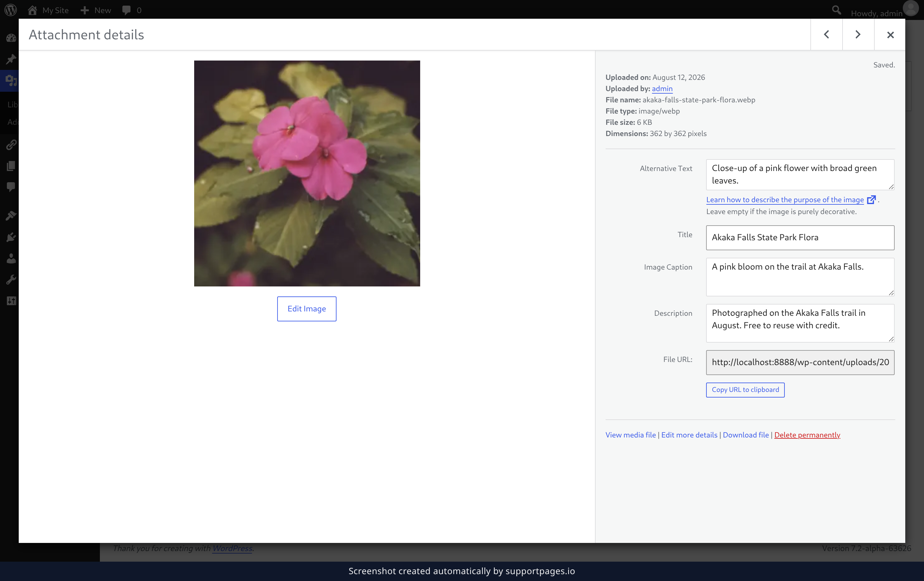This screenshot has width=924, height=581.
Task: Focus the Title input field
Action: pyautogui.click(x=800, y=238)
